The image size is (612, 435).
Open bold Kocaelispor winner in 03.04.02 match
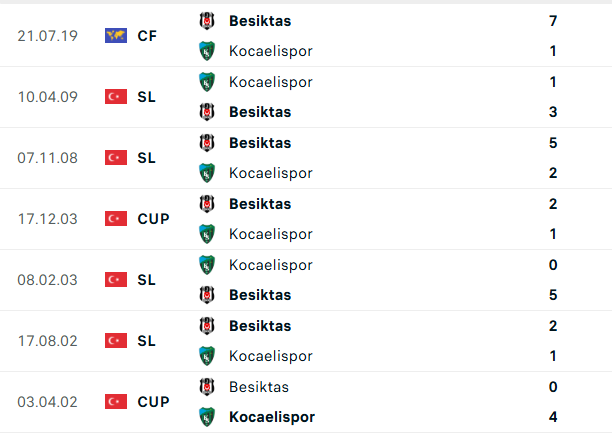click(x=271, y=417)
